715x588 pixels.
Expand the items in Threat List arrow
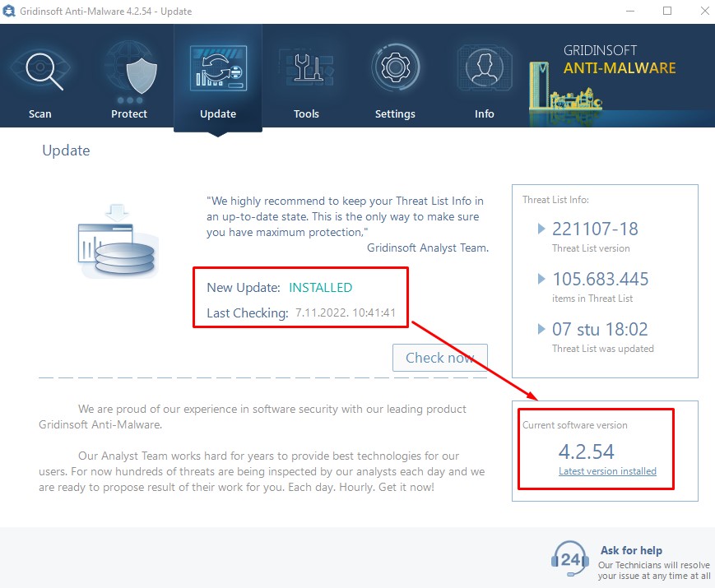[541, 279]
